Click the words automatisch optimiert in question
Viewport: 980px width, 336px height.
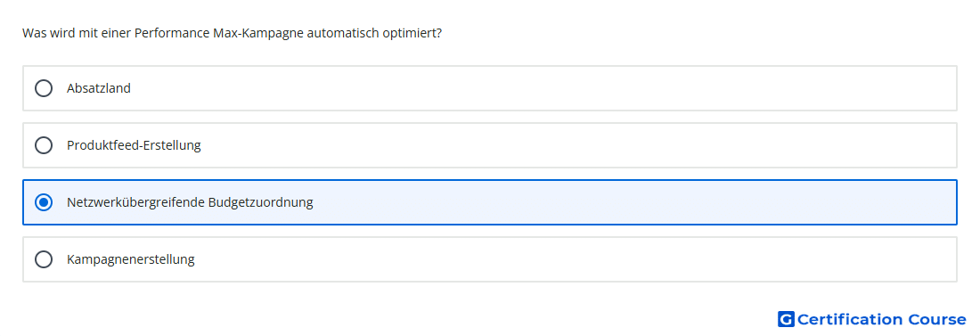click(x=374, y=33)
